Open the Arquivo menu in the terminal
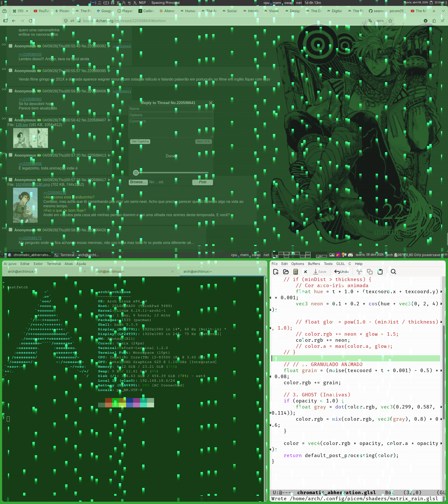Image resolution: width=448 pixels, height=504 pixels. (x=10, y=264)
